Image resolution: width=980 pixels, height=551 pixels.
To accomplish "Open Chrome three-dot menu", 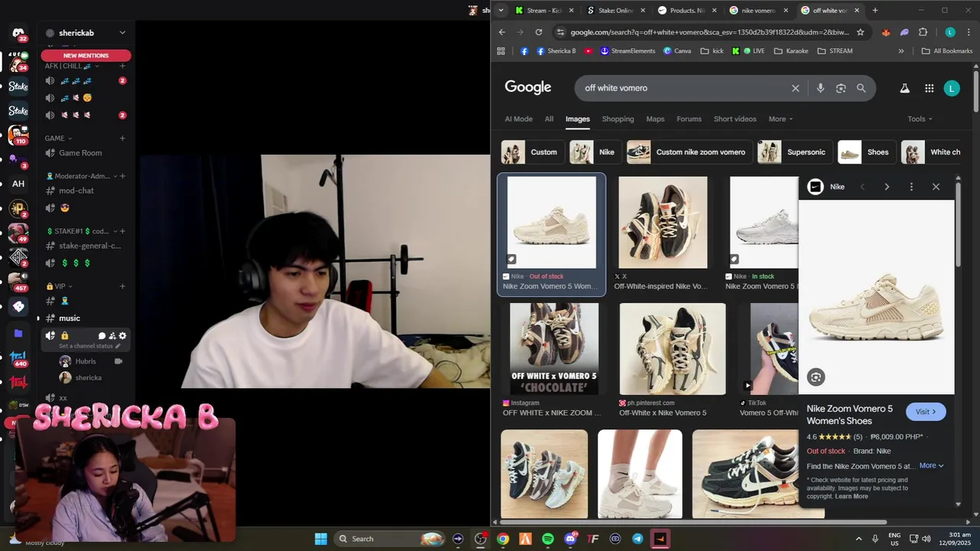I will pos(969,32).
